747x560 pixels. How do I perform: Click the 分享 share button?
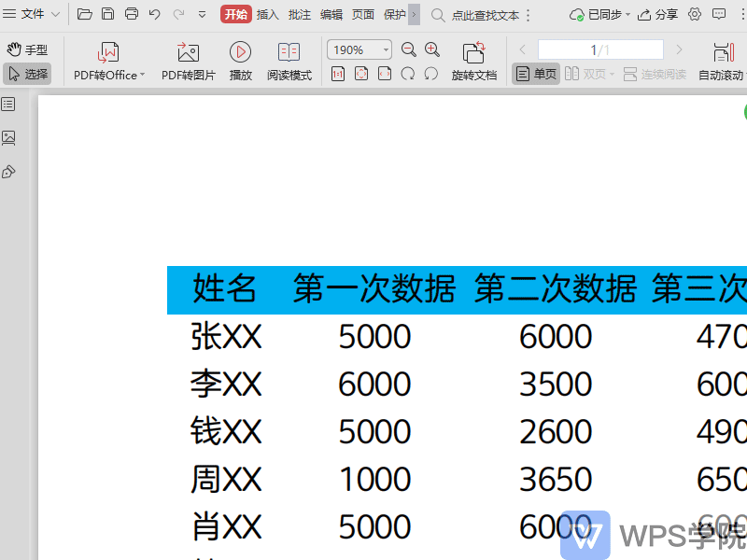[x=658, y=15]
